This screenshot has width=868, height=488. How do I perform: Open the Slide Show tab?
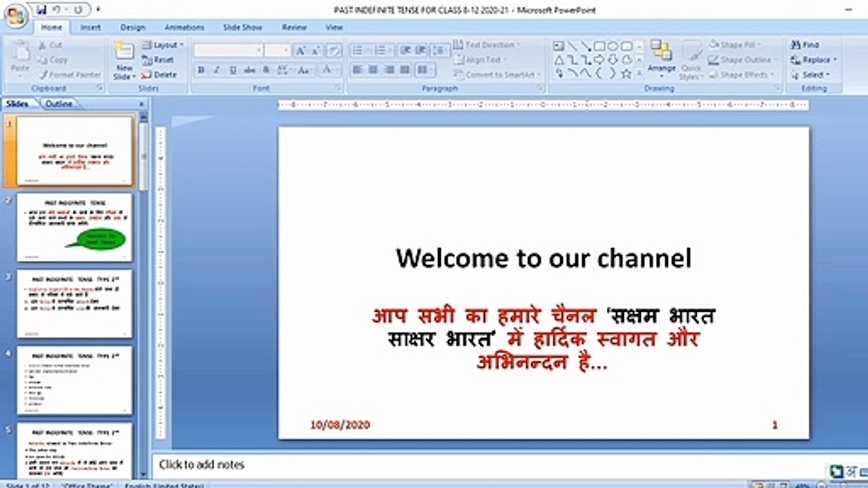point(242,28)
